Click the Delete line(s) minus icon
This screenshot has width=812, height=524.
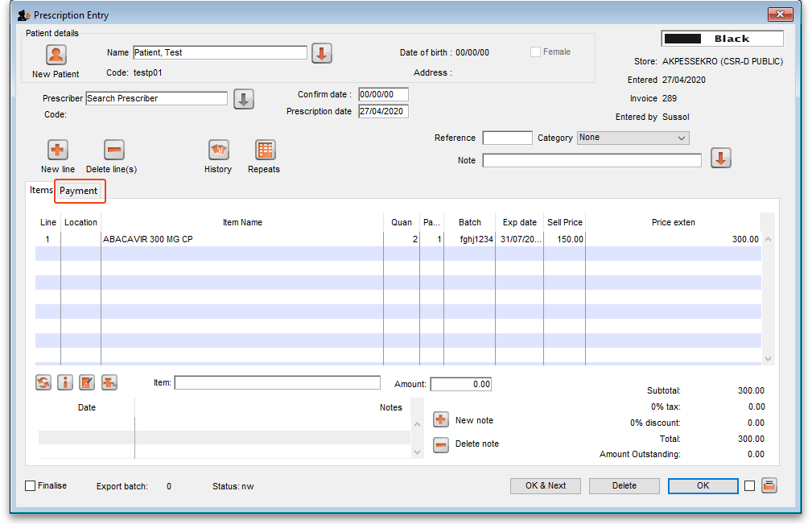pos(114,150)
